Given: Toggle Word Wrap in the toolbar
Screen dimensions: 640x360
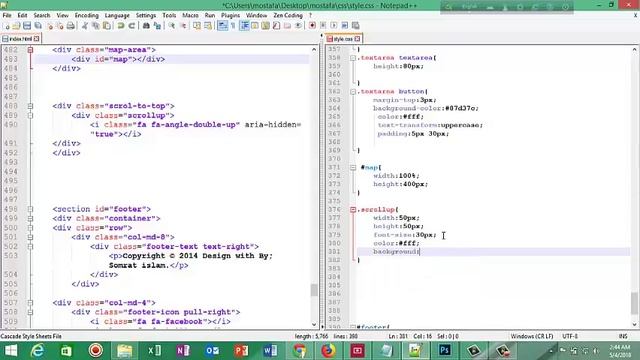Looking at the screenshot, I should tap(222, 26).
